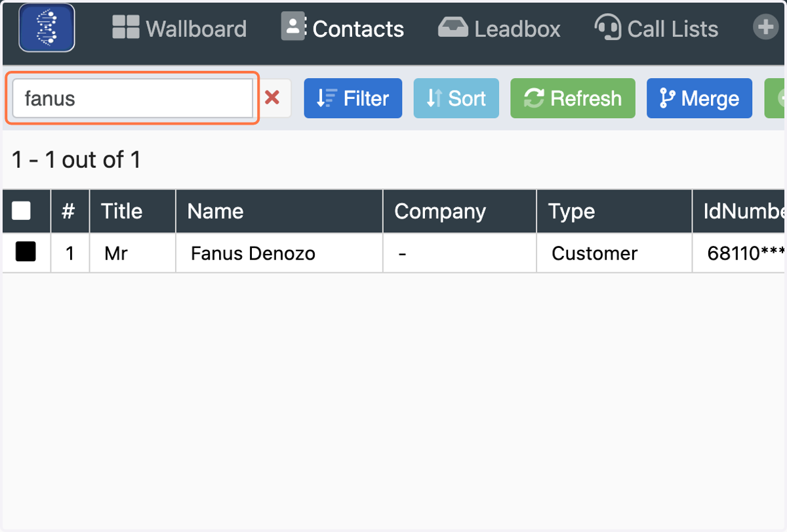
Task: Open the Wallboard tab
Action: coord(179,28)
